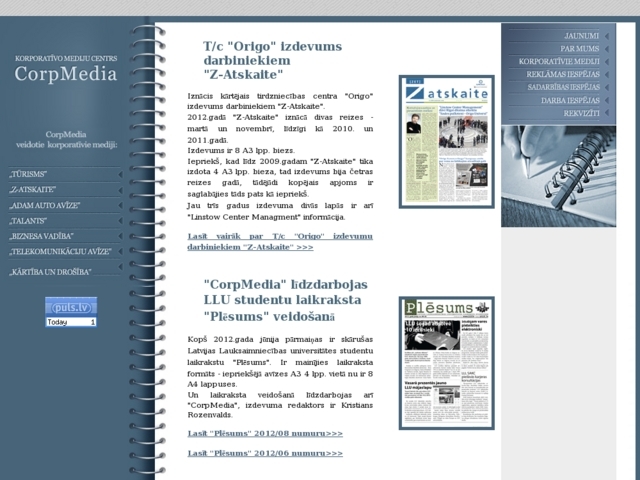The height and width of the screenshot is (480, 640).
Task: Go to KORPORATĪVIE MEDIJI page
Action: click(559, 61)
